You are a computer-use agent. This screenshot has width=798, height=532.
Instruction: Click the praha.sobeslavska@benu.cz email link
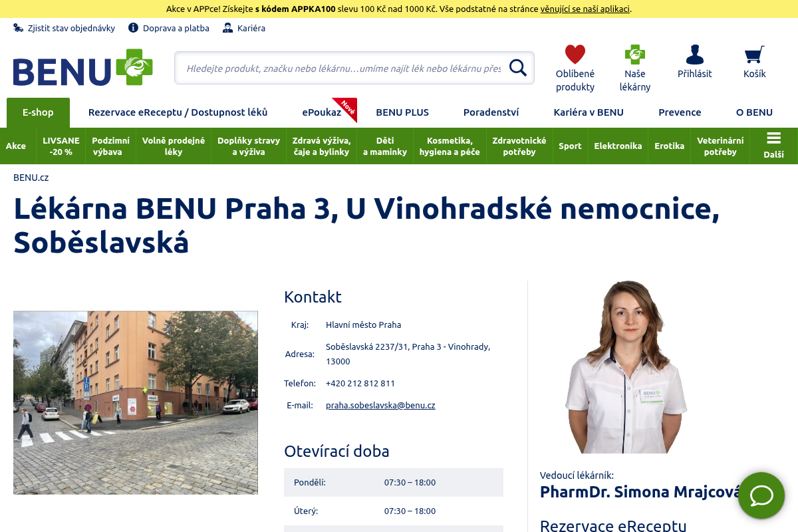tap(380, 405)
